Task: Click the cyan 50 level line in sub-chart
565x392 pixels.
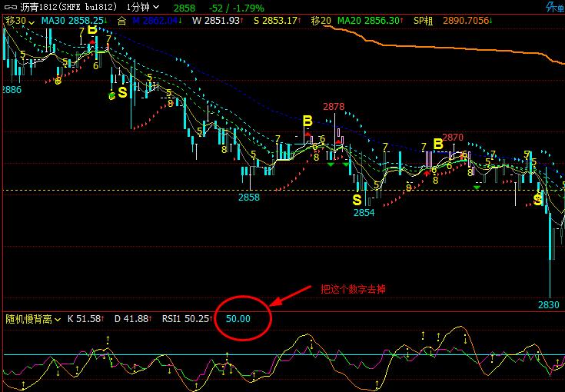Action: (283, 354)
